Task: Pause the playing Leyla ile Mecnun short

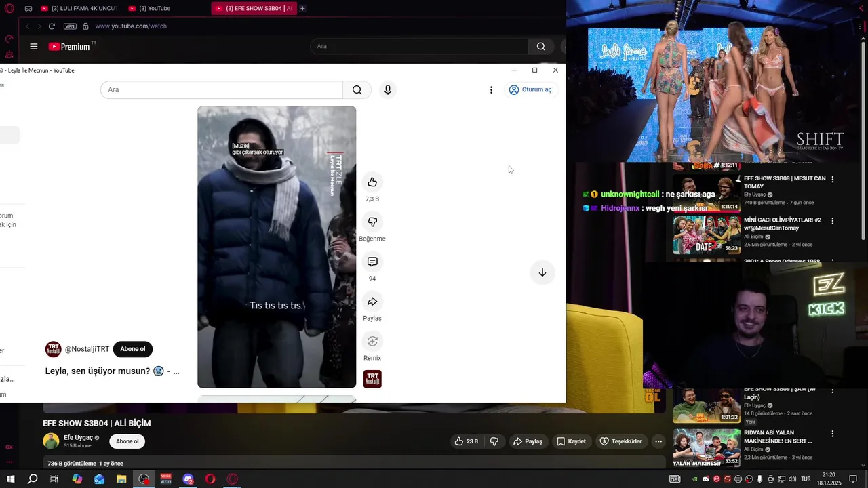Action: [x=277, y=247]
